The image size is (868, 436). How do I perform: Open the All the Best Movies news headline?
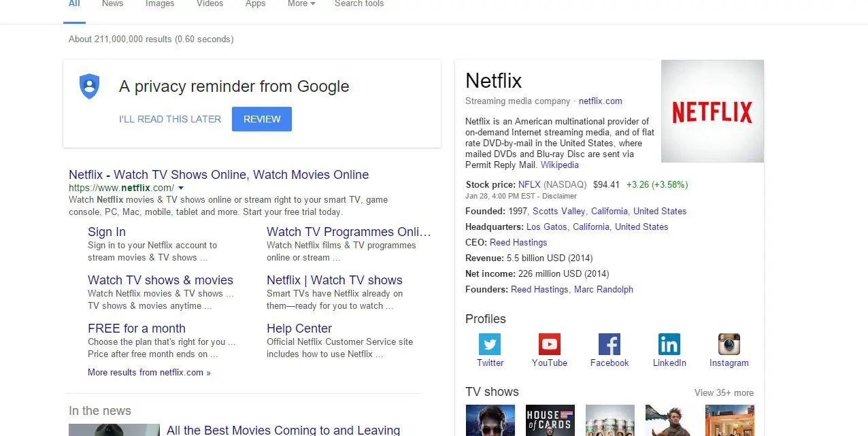[284, 430]
